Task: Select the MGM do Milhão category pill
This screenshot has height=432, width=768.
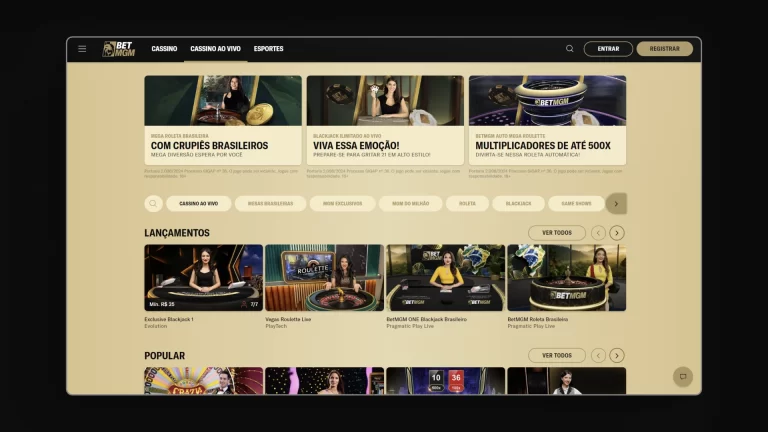Action: (410, 203)
